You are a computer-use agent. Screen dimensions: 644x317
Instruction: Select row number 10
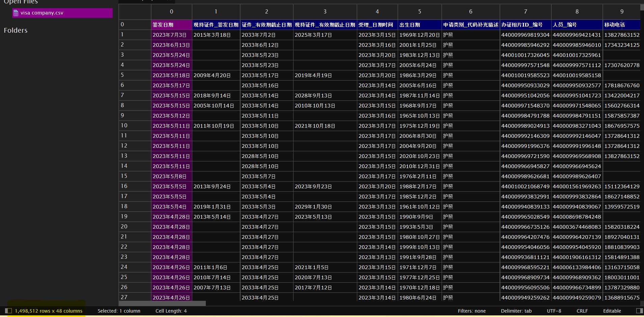click(x=135, y=126)
